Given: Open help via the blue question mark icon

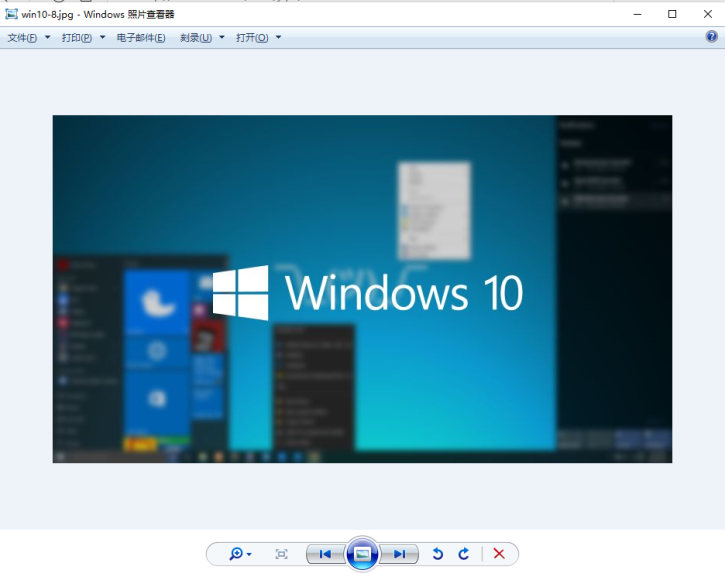Looking at the screenshot, I should (712, 37).
